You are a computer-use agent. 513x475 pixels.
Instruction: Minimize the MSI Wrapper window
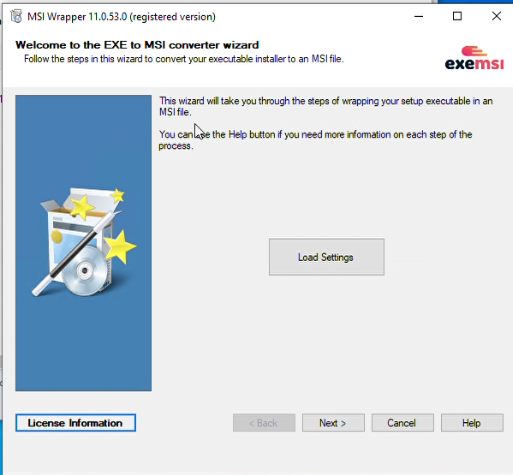(x=419, y=16)
